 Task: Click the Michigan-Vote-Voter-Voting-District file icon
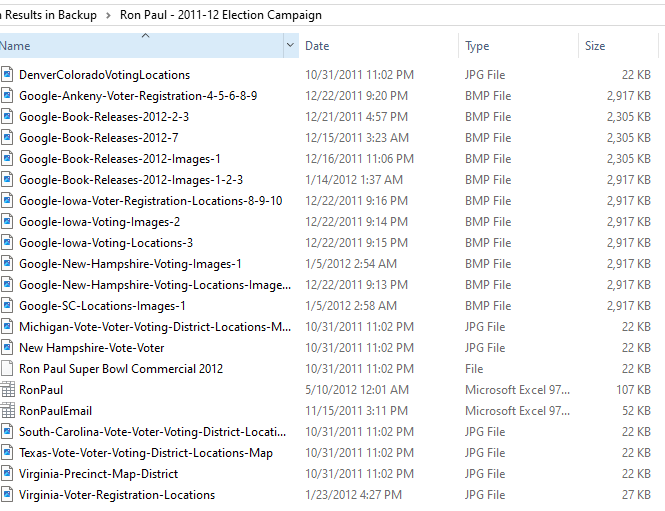(6, 327)
